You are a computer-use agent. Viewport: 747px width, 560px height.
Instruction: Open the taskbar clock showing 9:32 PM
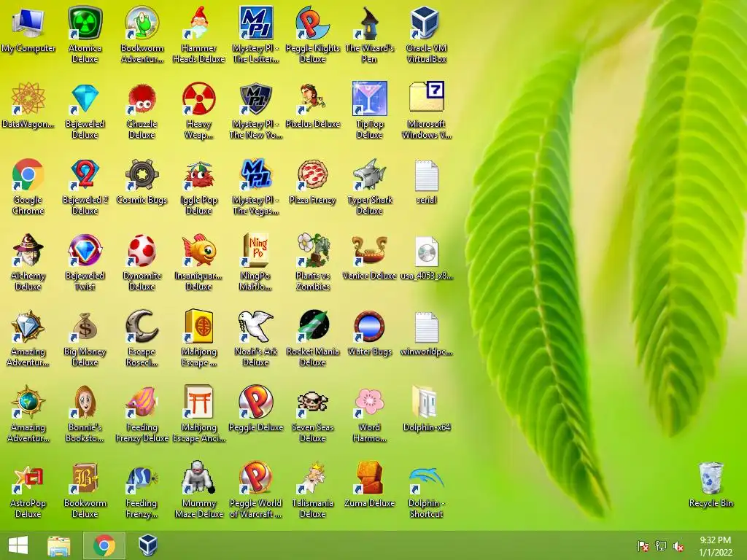[x=715, y=546]
